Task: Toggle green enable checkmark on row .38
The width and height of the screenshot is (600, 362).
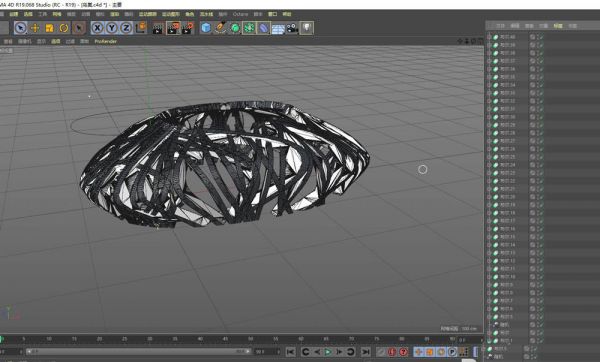Action: tap(540, 53)
